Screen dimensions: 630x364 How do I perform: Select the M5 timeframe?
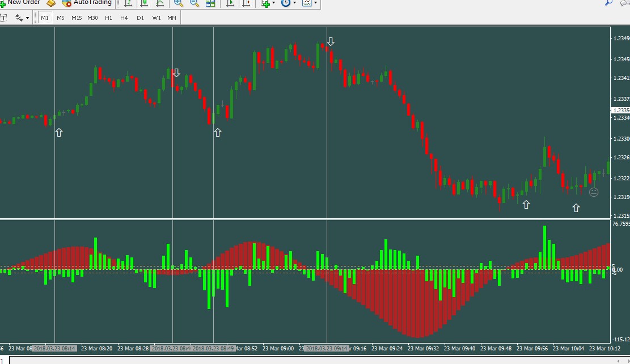[61, 18]
